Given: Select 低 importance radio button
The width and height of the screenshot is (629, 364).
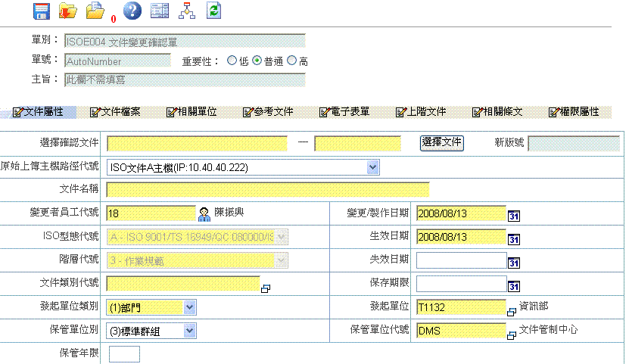Looking at the screenshot, I should tap(232, 61).
